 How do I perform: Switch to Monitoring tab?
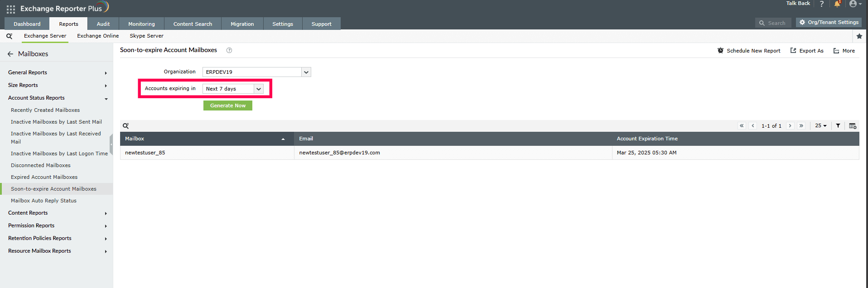141,24
